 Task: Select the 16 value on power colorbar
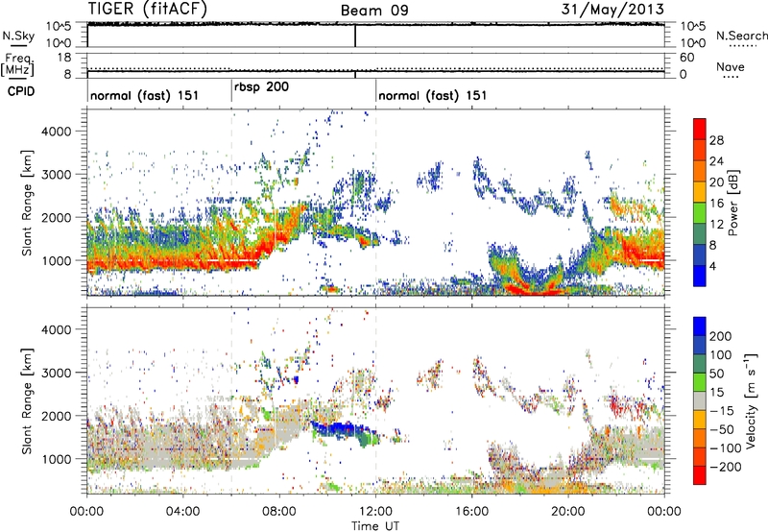[x=716, y=204]
